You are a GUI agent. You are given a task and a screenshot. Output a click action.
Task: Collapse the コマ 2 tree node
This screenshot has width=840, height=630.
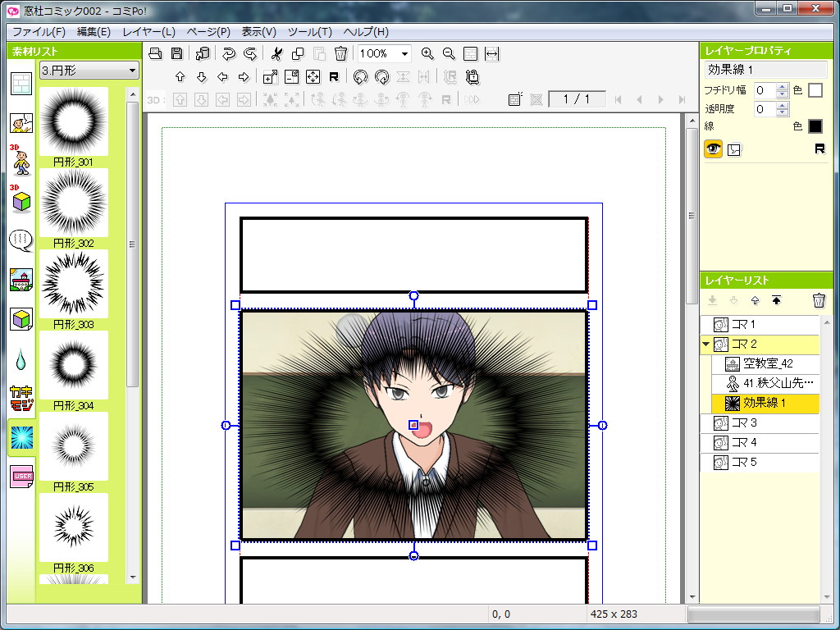click(x=706, y=345)
